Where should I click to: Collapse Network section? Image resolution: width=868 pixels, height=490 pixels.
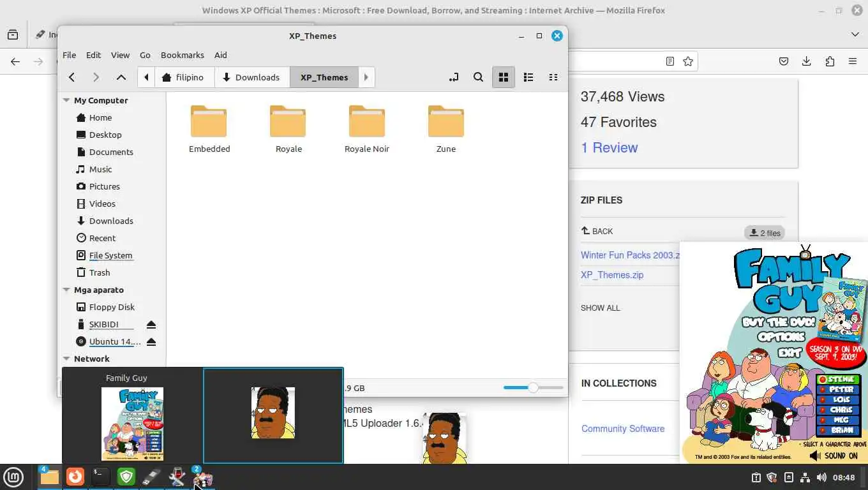coord(66,359)
